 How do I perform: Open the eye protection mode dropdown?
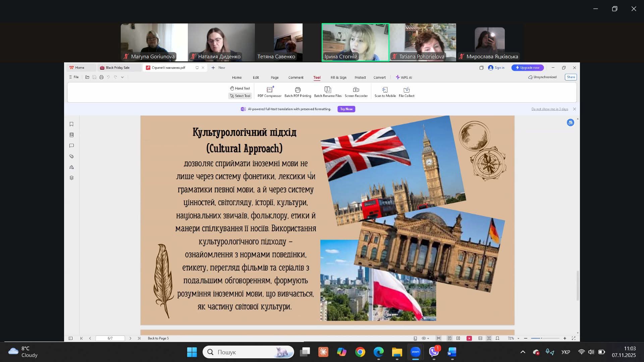pos(428,339)
